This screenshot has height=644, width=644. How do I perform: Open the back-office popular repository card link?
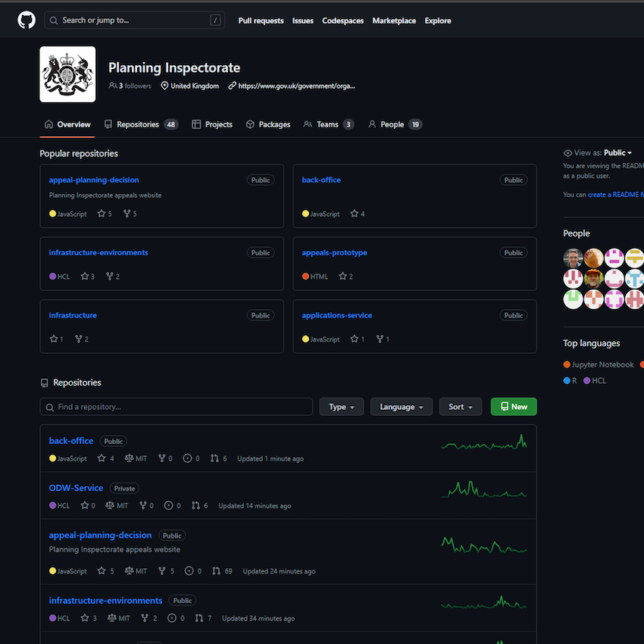point(321,180)
